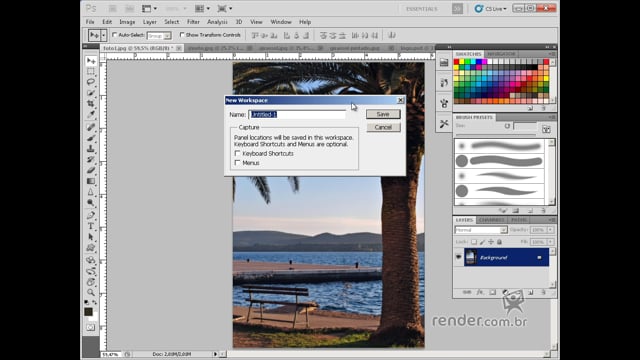Open the Auto-Select Group dropdown

tap(159, 36)
